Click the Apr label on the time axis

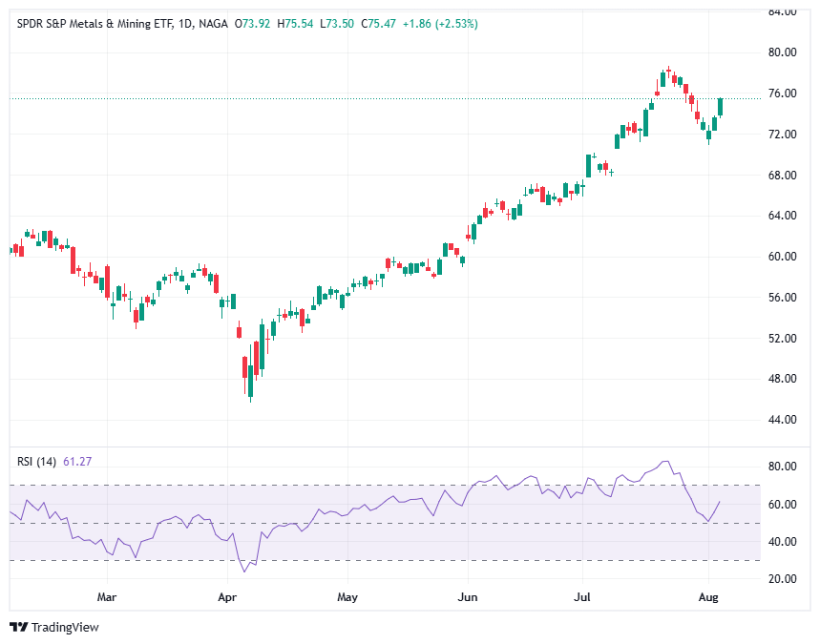[x=227, y=596]
